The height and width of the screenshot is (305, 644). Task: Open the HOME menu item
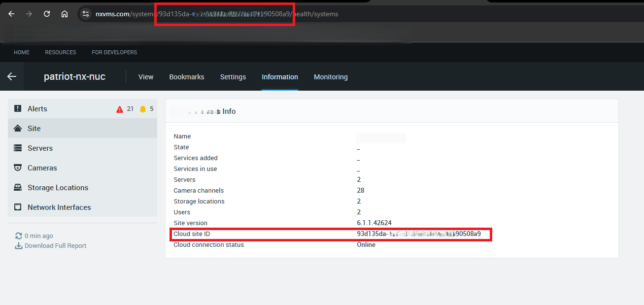tap(22, 52)
